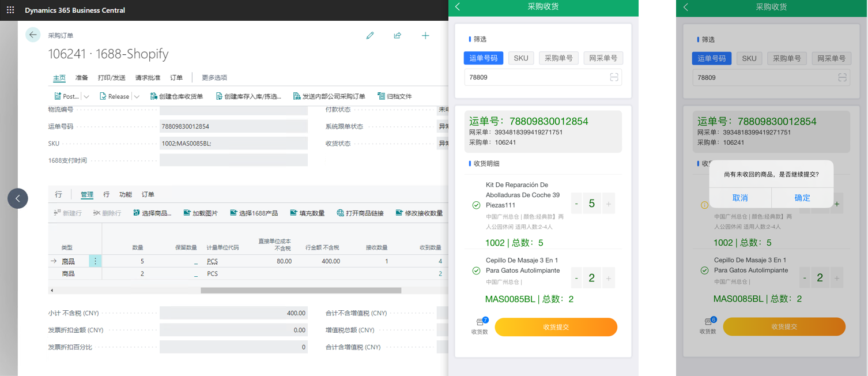Screen dimensions: 868x376
Task: Click the back arrow beside 采购订单
Action: 33,35
